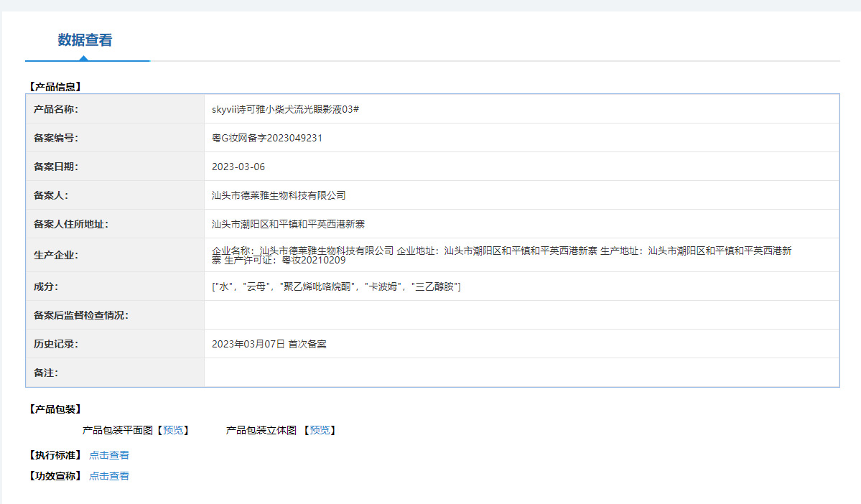This screenshot has height=504, width=861.
Task: Click product name skyvii诗可雅小柴犬流光眼影液03#
Action: pos(286,109)
